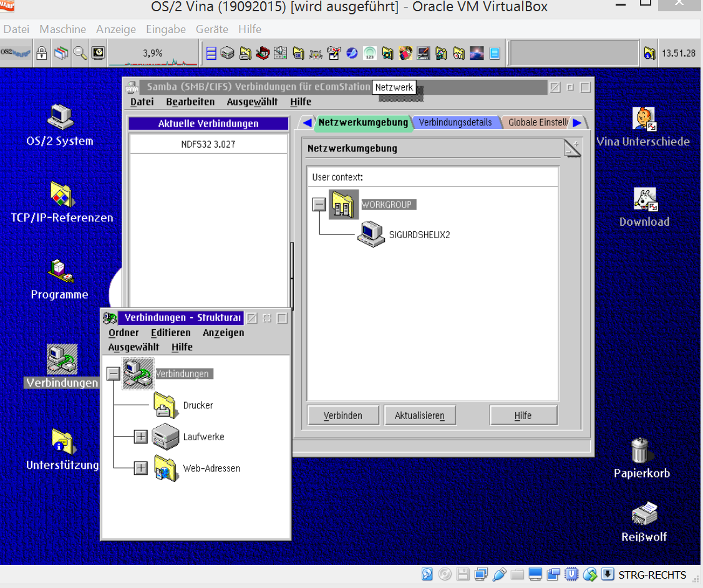Screen dimensions: 703x588
Task: Open Hilfe menu in Samba window
Action: pos(301,102)
